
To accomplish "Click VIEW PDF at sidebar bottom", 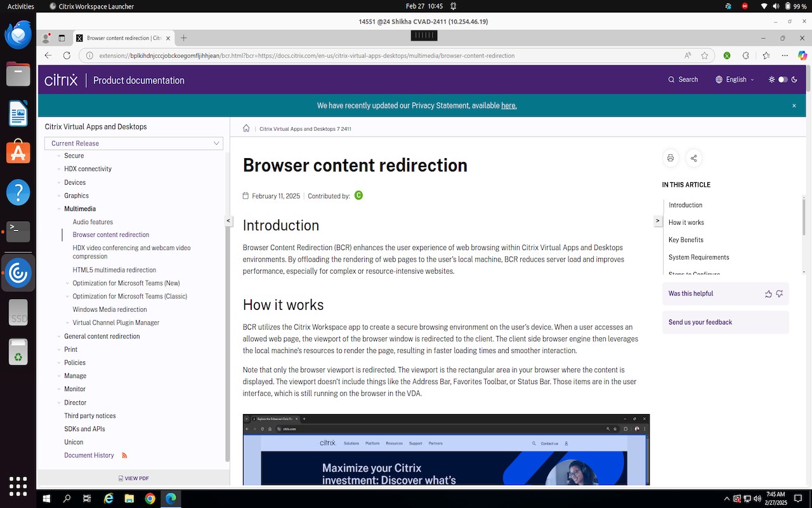I will click(x=134, y=478).
